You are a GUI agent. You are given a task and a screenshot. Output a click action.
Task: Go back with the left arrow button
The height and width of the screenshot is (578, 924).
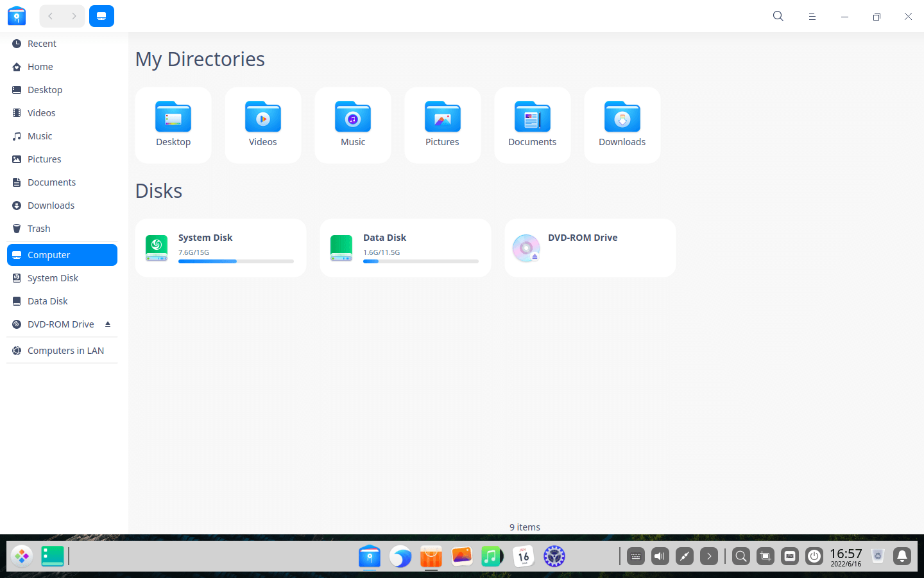point(51,16)
